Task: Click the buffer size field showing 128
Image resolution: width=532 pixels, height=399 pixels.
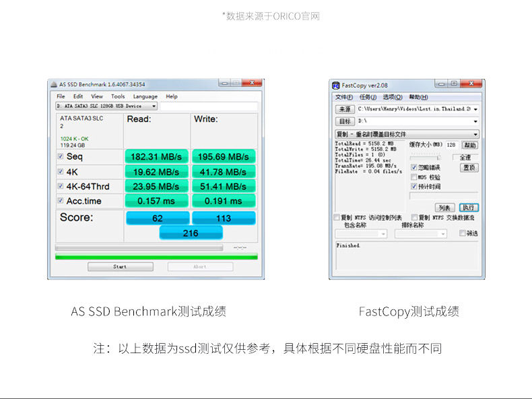Action: click(451, 145)
